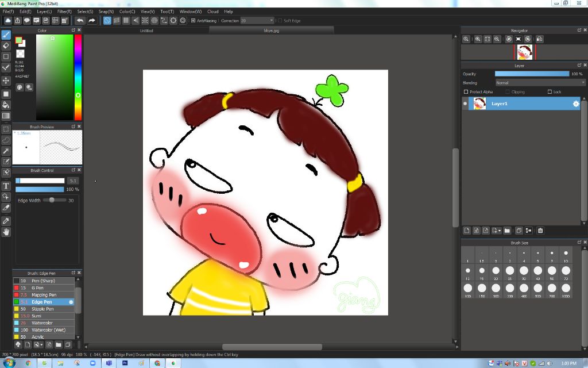Turn off snap with the blue toolbar icon
588x368 pixels.
pos(107,21)
